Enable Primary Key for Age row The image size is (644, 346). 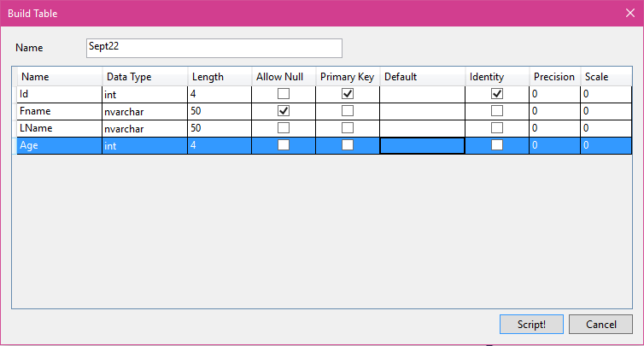348,145
